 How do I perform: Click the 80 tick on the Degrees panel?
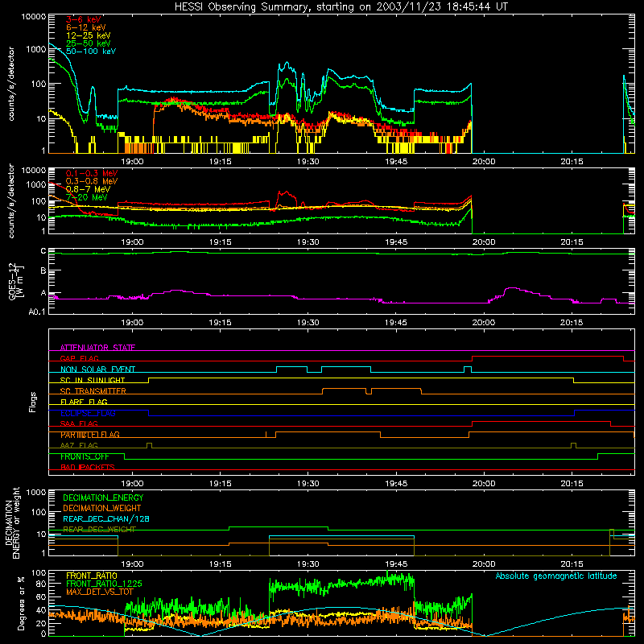41,584
